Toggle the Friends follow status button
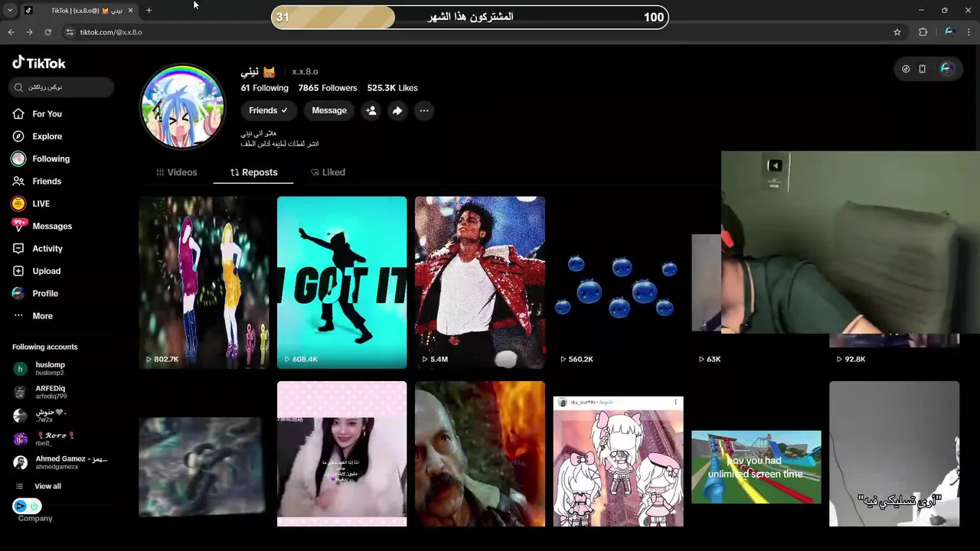Viewport: 980px width, 551px height. coord(268,110)
